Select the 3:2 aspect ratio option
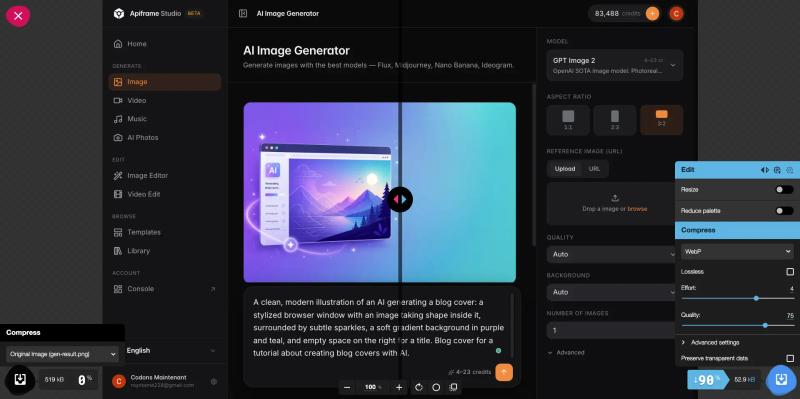800x399 pixels. click(661, 120)
